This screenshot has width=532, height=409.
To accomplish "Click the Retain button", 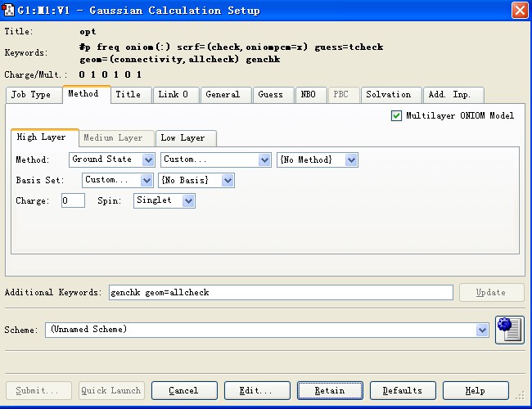I will pos(330,391).
